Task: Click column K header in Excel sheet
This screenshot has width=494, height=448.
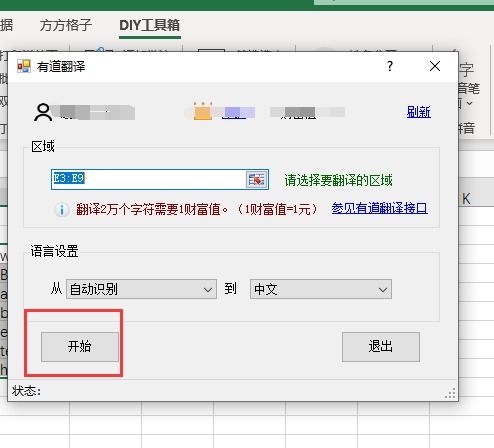Action: click(466, 199)
